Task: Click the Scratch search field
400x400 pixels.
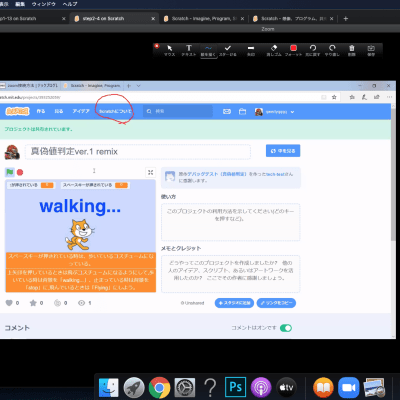Action: (178, 111)
